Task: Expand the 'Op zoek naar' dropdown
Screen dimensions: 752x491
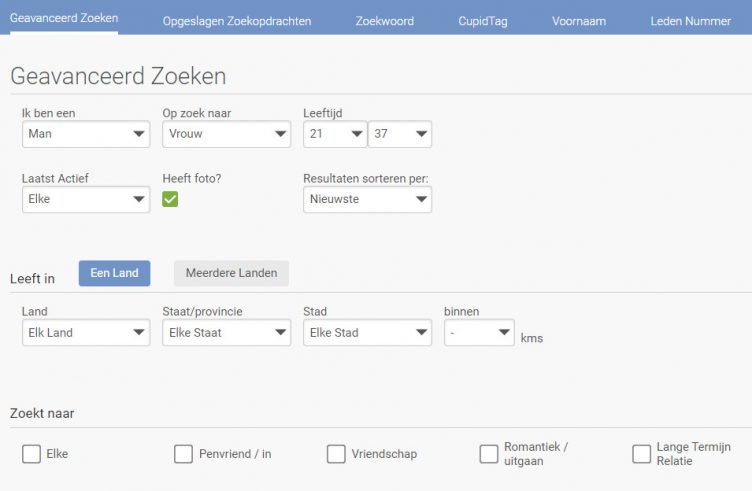Action: (226, 134)
